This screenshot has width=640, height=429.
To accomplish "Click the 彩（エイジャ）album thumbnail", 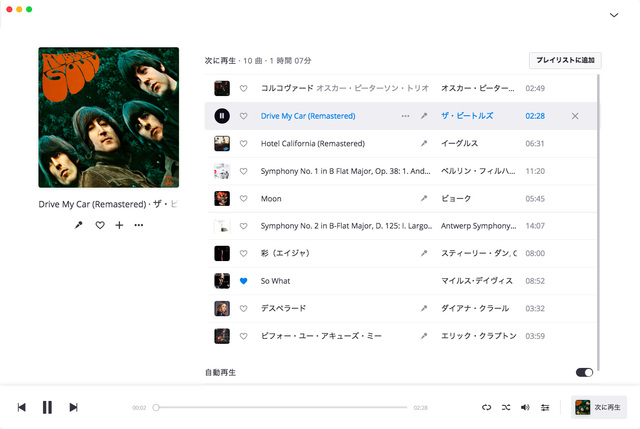I will pos(222,253).
